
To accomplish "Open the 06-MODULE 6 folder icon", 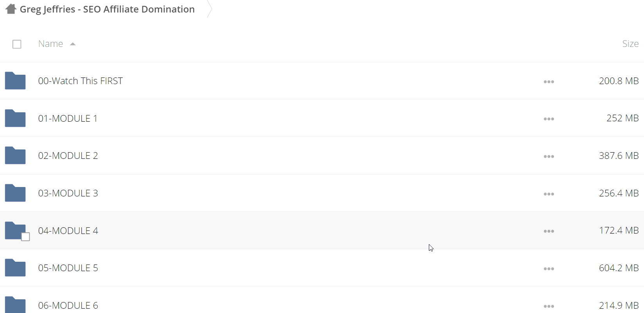I will (15, 305).
